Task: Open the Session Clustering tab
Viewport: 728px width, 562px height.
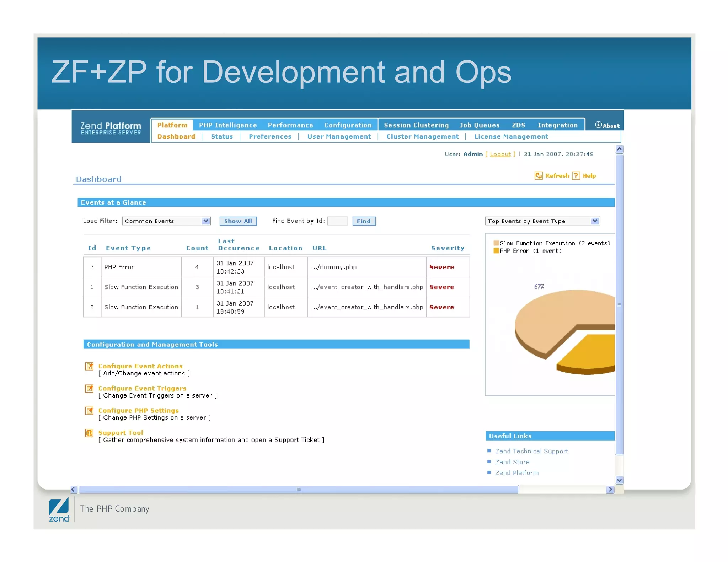Action: click(416, 125)
